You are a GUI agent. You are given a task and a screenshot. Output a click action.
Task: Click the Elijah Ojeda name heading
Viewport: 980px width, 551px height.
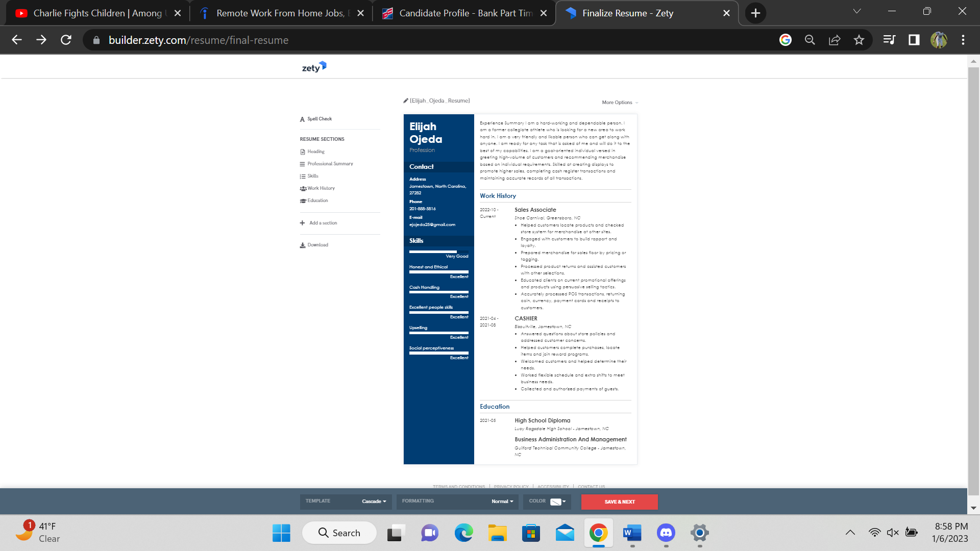point(426,133)
